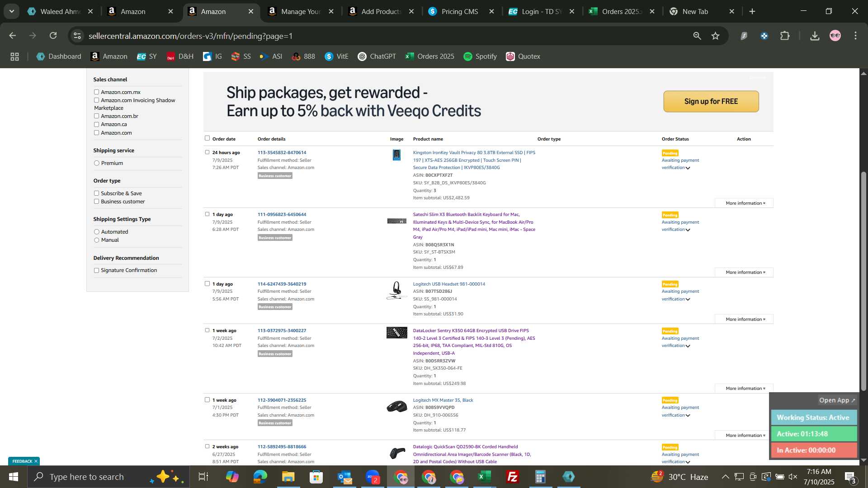
Task: Expand Awaiting payment verification for DataLocker order
Action: tap(688, 346)
